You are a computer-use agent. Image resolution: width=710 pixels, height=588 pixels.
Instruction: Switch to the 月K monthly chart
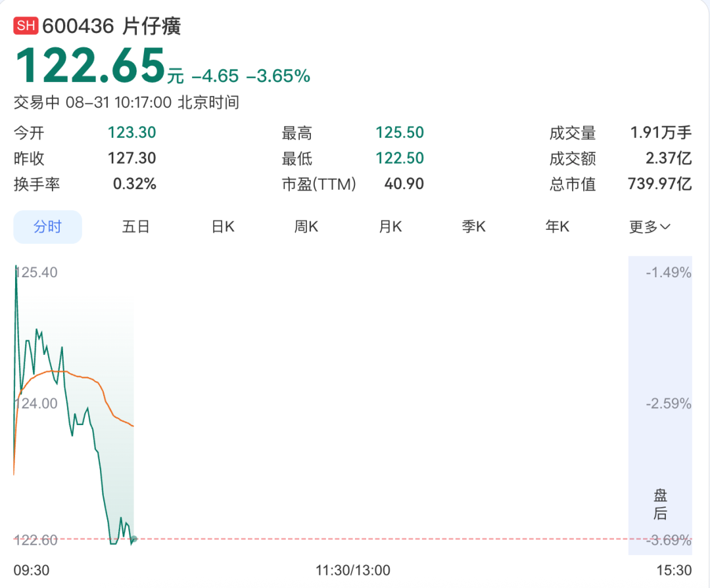(x=390, y=227)
